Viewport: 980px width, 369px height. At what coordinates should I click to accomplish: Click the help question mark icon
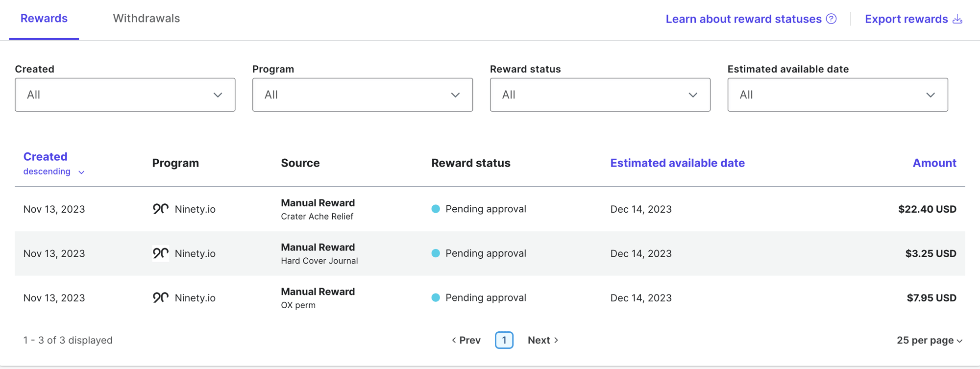[x=831, y=19]
